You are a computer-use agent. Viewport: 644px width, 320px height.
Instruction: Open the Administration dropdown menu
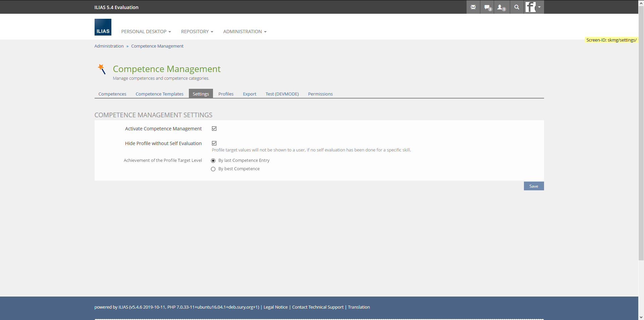click(x=245, y=31)
